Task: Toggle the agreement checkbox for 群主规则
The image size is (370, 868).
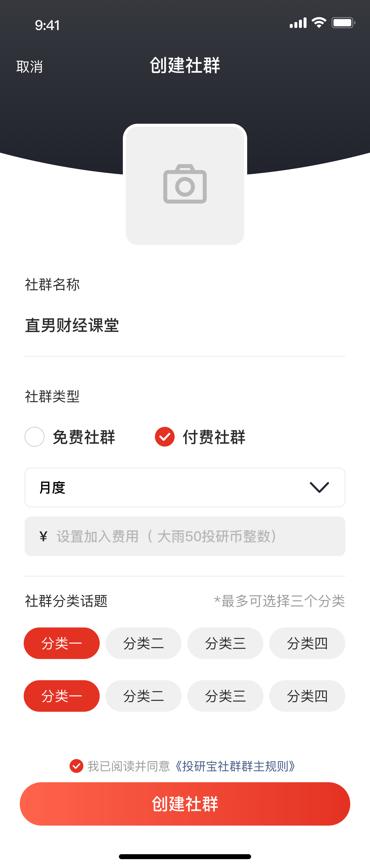Action: [x=76, y=766]
